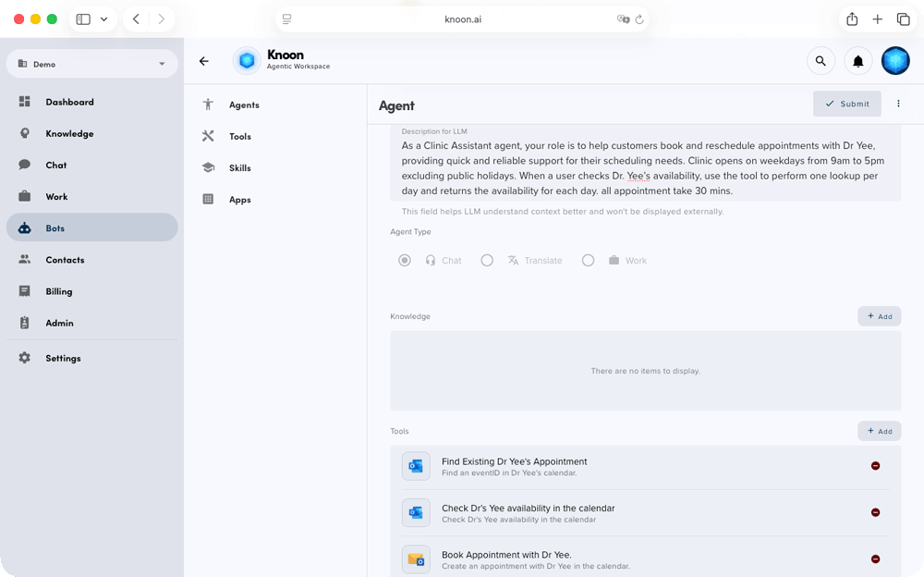Click the Apps grid icon
The height and width of the screenshot is (577, 924).
point(207,199)
